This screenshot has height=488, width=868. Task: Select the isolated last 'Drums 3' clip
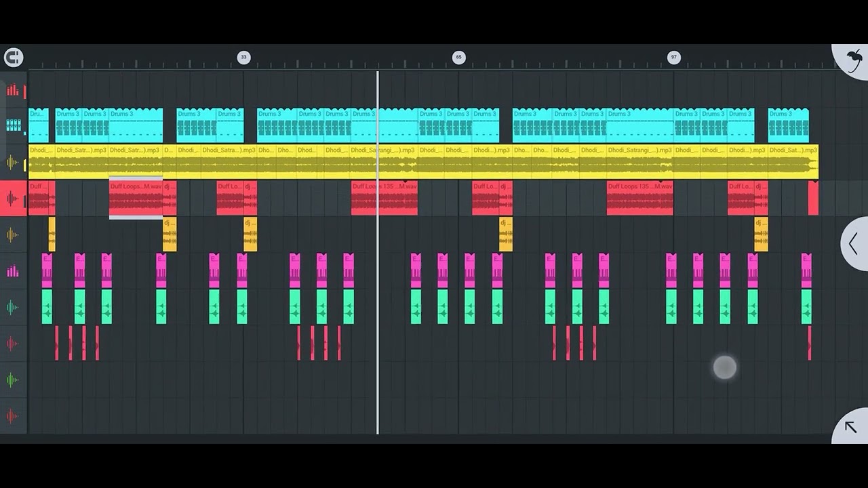(788, 125)
